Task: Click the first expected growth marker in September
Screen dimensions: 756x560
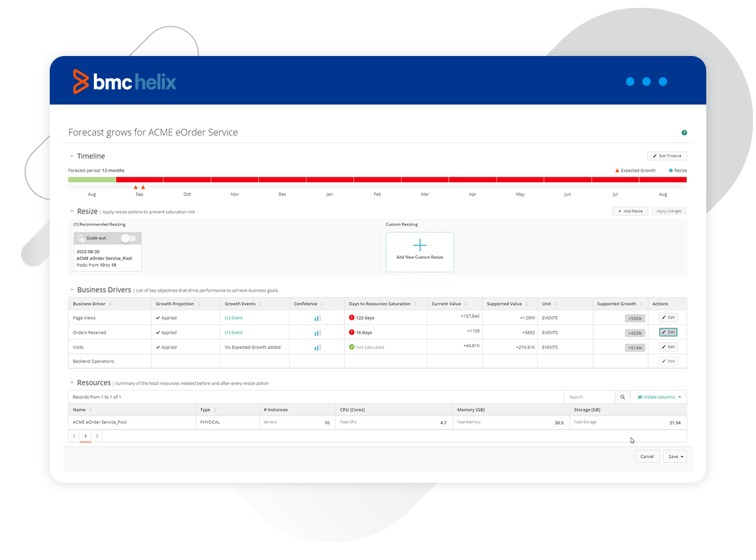Action: [x=136, y=187]
